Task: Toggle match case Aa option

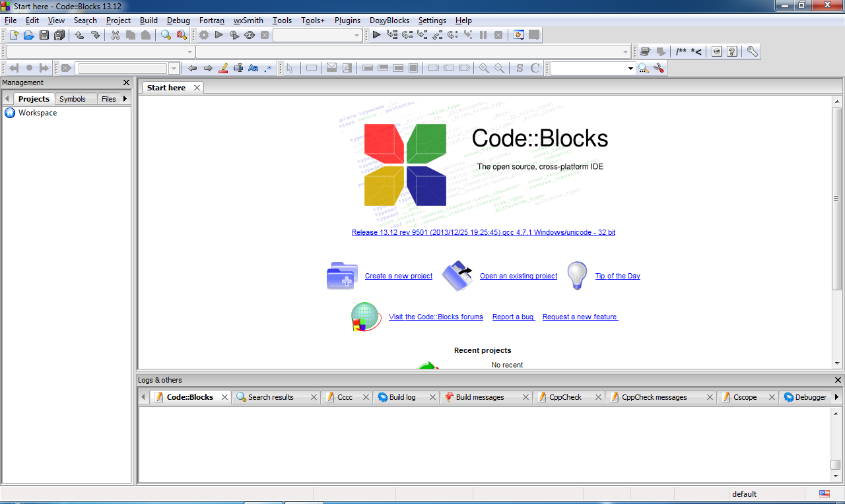Action: pos(253,68)
